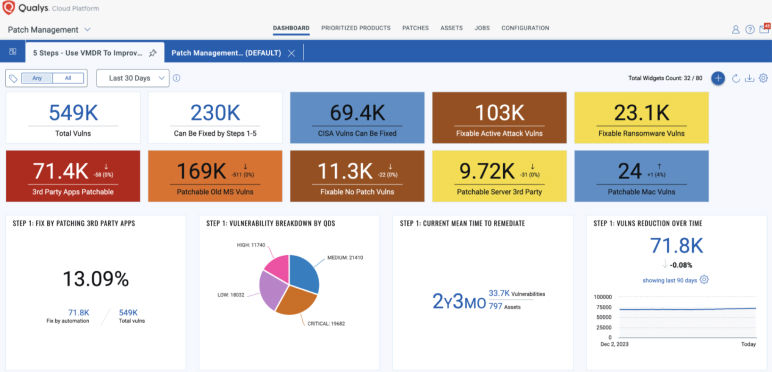Pin the 5 Steps dashboard tab
772x372 pixels.
(x=153, y=53)
